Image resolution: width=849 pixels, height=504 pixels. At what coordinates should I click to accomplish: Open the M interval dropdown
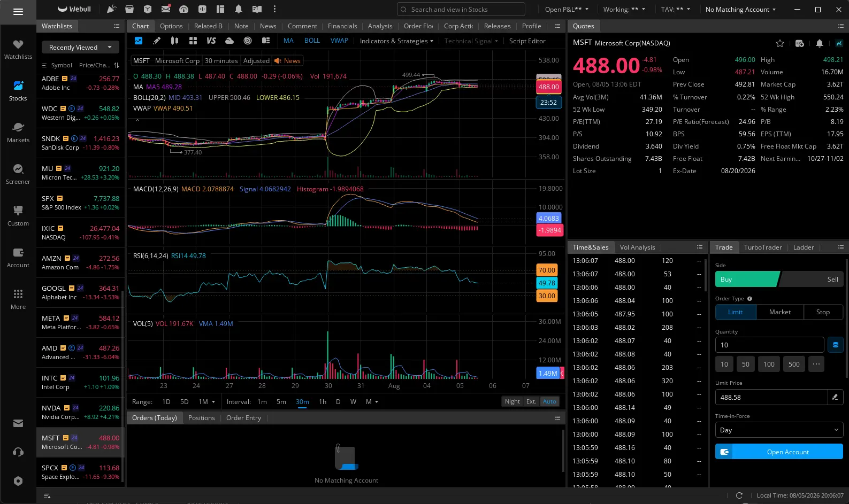[x=372, y=402]
